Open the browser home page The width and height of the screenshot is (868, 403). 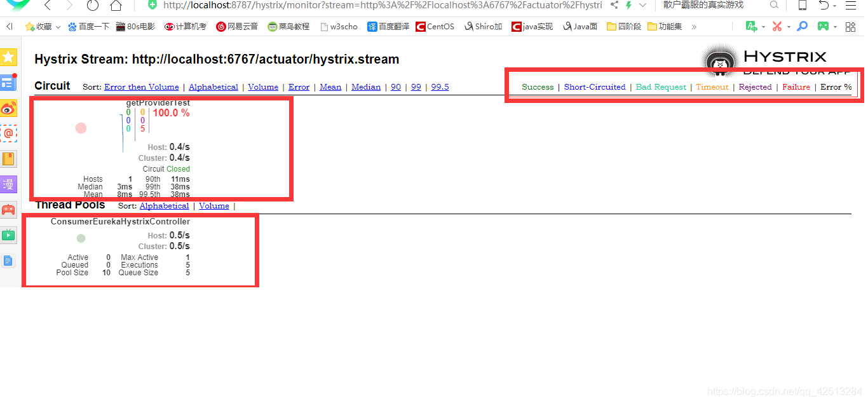[116, 5]
